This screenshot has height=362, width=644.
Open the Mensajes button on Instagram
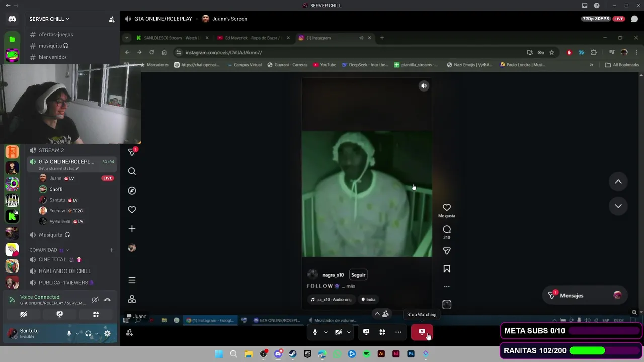click(585, 296)
